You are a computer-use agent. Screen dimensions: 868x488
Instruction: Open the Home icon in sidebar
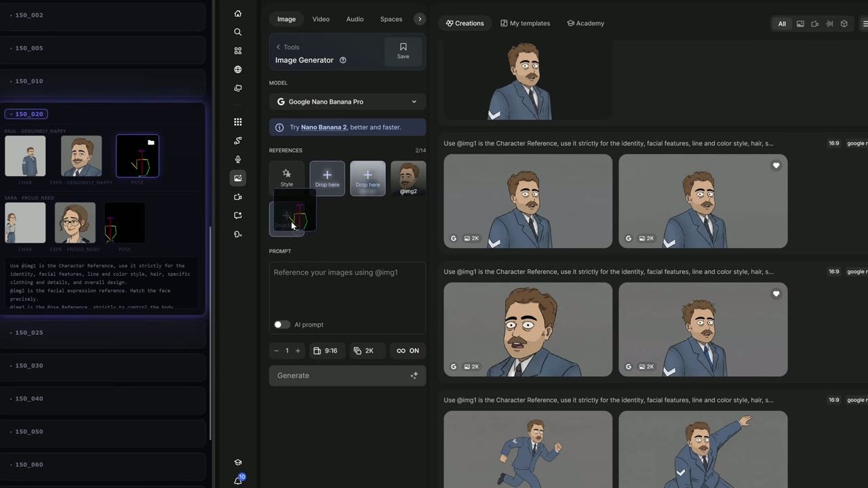click(x=237, y=14)
